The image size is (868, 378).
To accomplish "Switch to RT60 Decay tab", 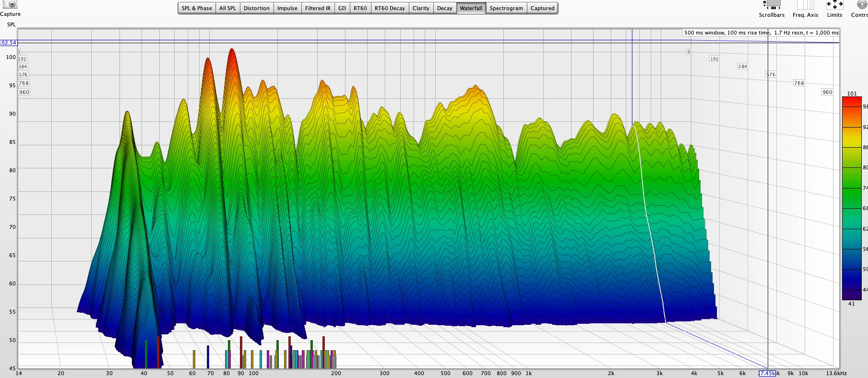I will tap(390, 8).
